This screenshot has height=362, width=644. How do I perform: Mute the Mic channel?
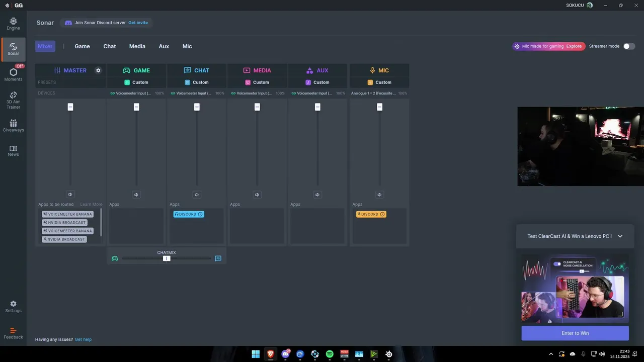click(379, 195)
